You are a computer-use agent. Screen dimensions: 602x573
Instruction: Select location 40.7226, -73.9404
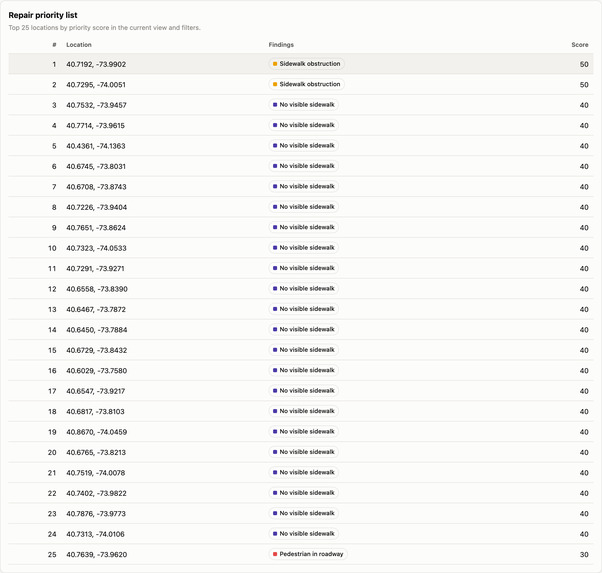[97, 207]
